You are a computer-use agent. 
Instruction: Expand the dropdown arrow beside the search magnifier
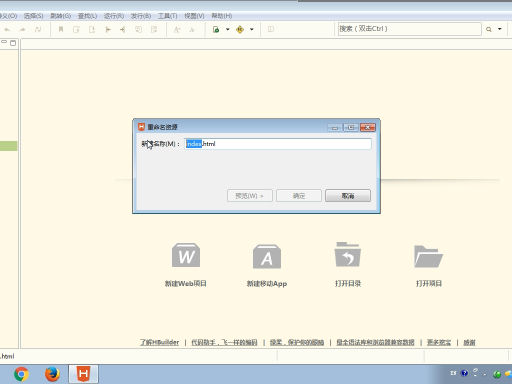point(500,29)
